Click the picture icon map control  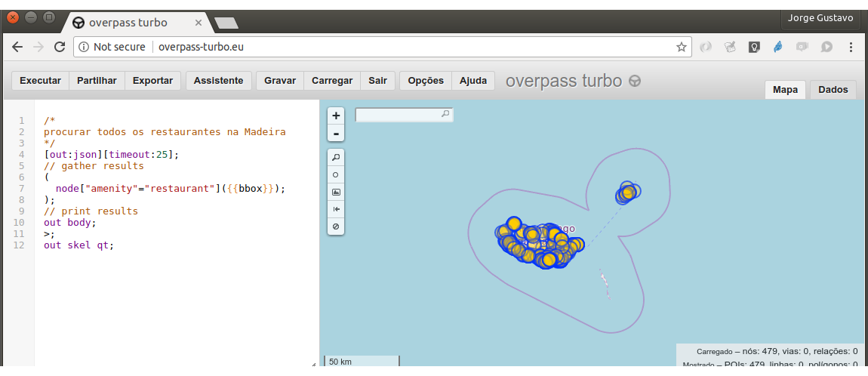(336, 192)
